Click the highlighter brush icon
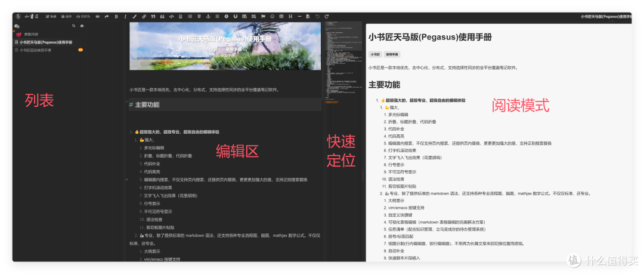The height and width of the screenshot is (274, 644). (135, 17)
